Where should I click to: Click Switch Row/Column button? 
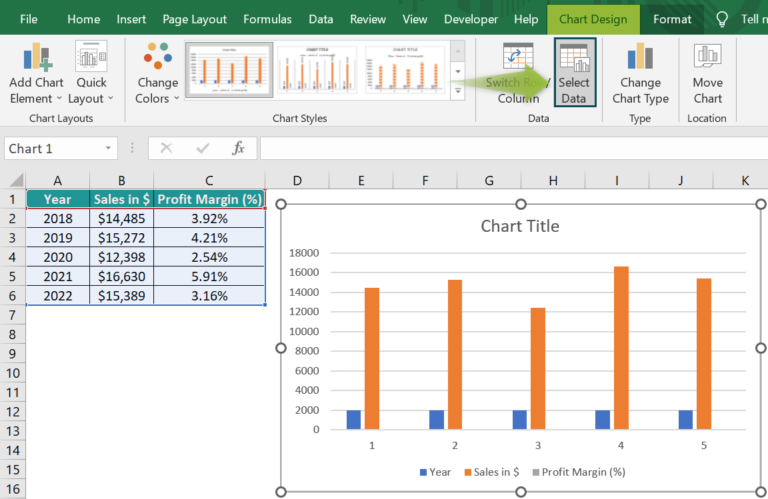tap(518, 73)
